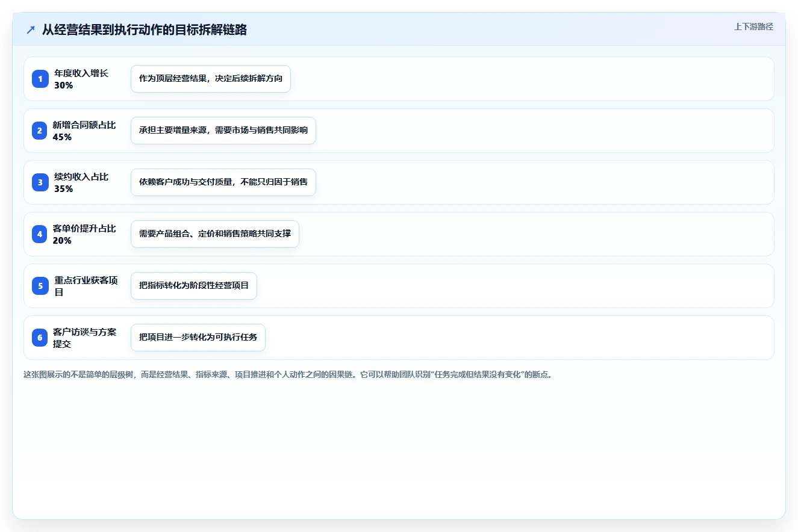This screenshot has height=532, width=798.
Task: Select the 客户访谈与方案提交 label
Action: 85,338
